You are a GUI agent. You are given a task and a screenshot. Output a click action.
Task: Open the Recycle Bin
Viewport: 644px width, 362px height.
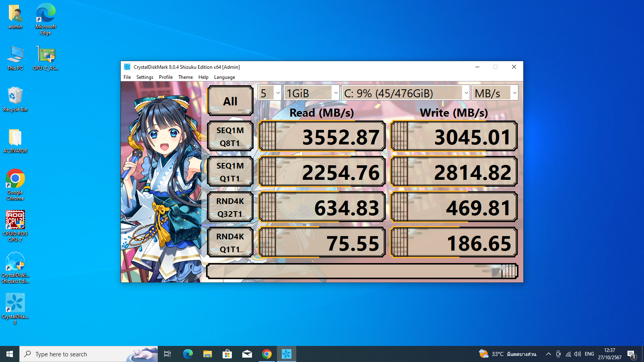[15, 99]
